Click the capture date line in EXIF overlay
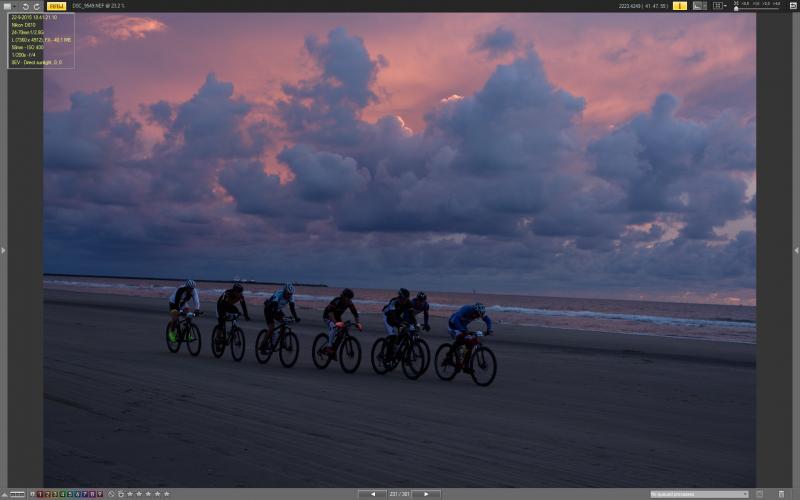 pyautogui.click(x=34, y=17)
